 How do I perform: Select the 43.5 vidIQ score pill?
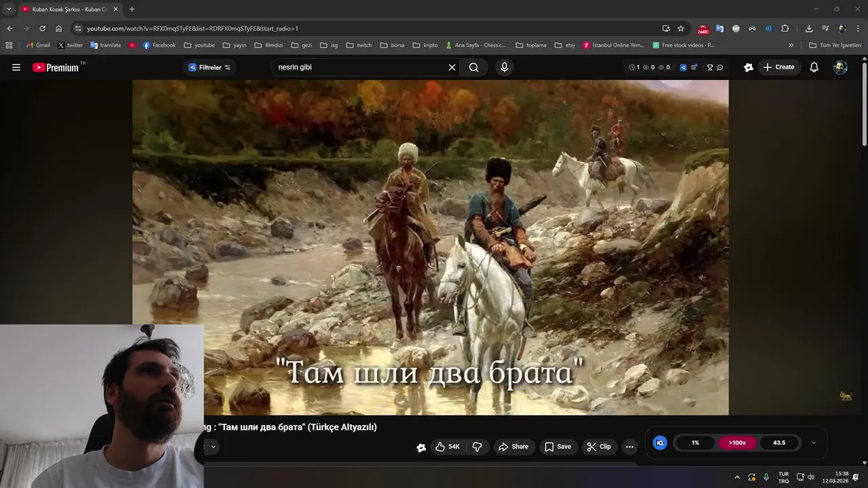pos(779,443)
